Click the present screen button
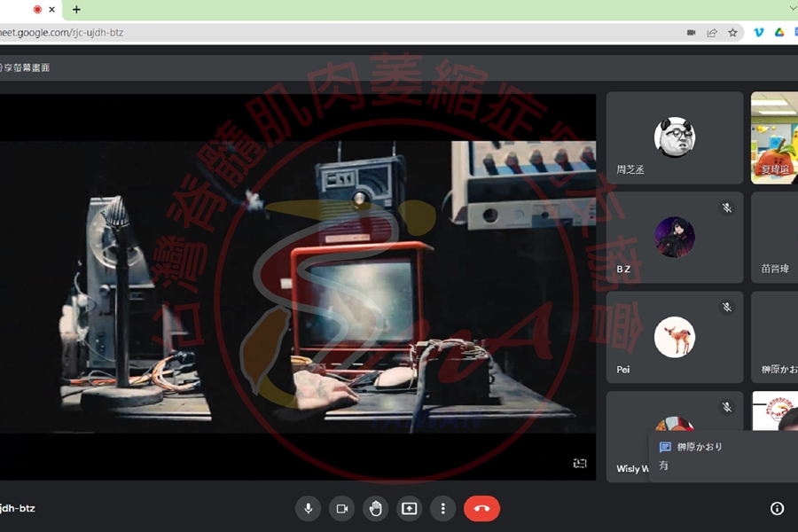This screenshot has width=798, height=532. tap(409, 508)
